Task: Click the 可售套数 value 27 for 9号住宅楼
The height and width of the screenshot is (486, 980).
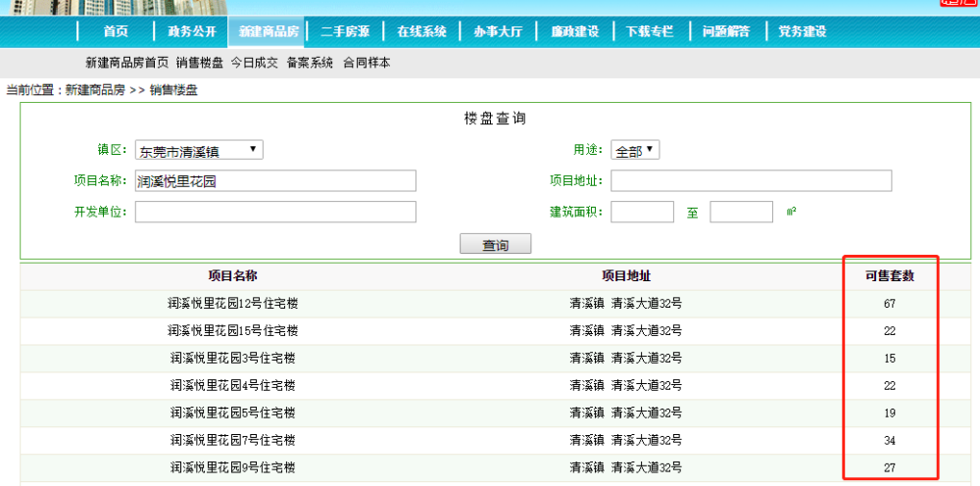Action: (890, 468)
